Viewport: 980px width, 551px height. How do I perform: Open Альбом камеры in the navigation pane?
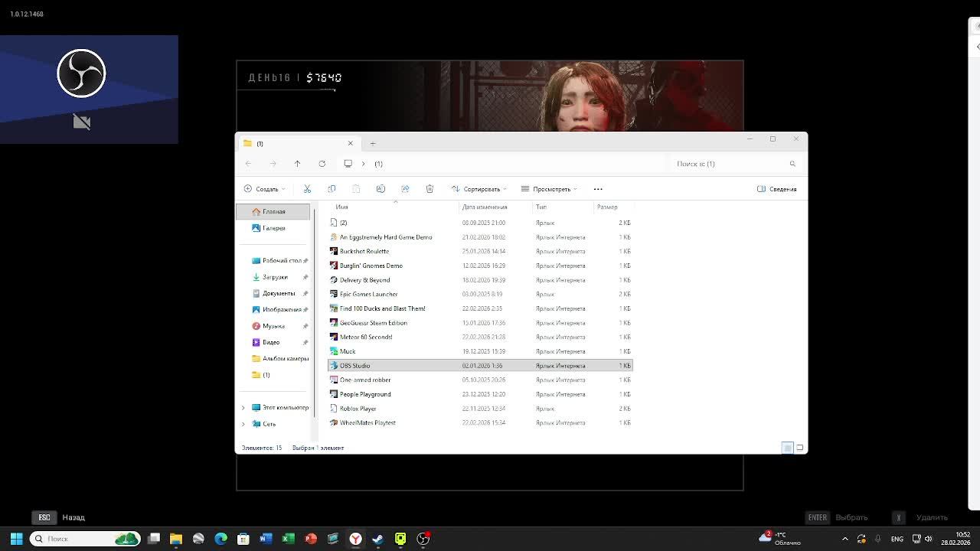(279, 359)
